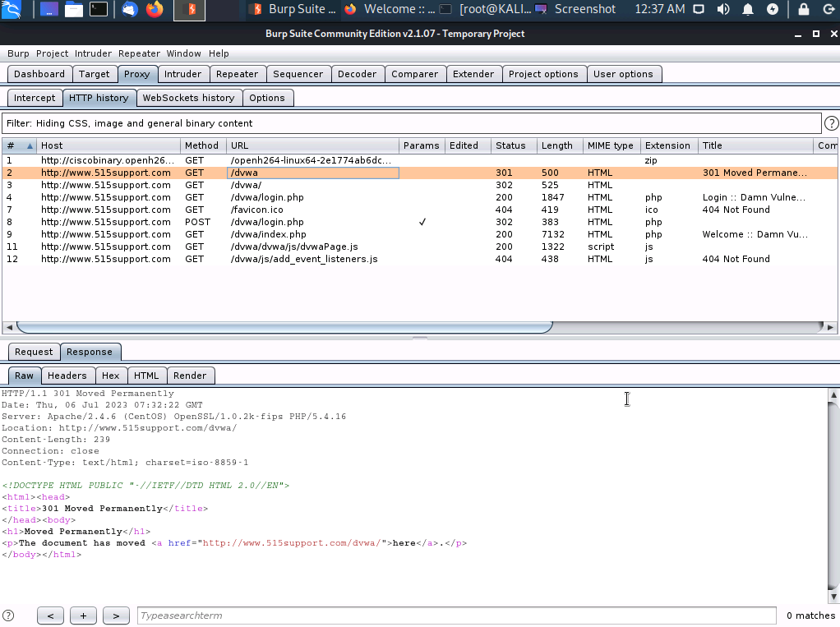Switch to the Intercept tab
The image size is (840, 627).
[x=35, y=97]
